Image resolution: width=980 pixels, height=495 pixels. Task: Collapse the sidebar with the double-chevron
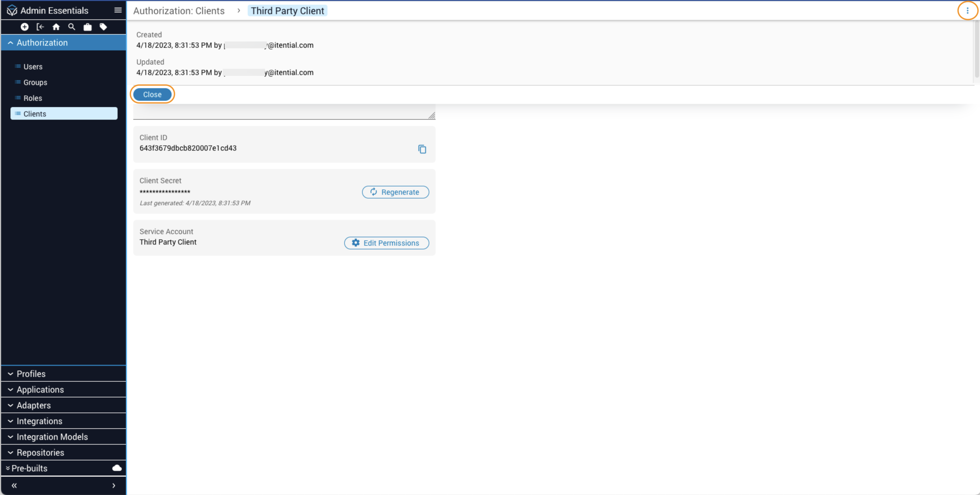tap(14, 485)
